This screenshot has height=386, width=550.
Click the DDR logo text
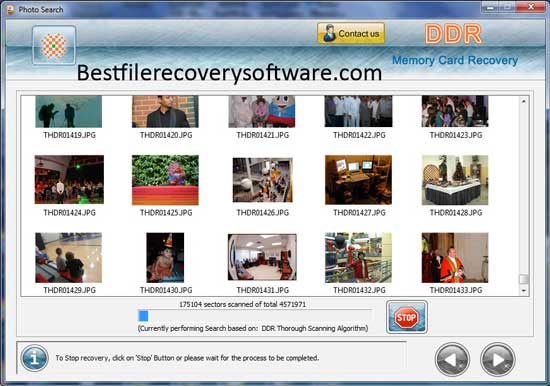[x=453, y=34]
